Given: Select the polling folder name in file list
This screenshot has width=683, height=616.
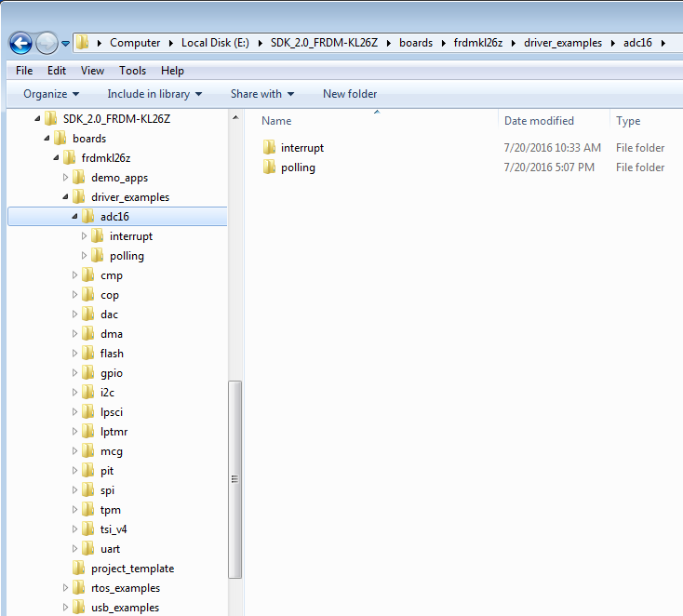Looking at the screenshot, I should point(299,167).
